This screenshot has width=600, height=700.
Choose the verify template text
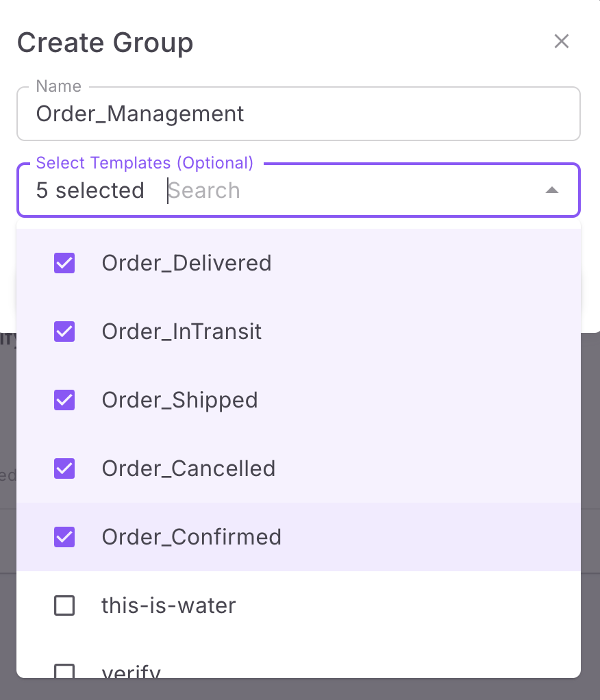click(131, 671)
